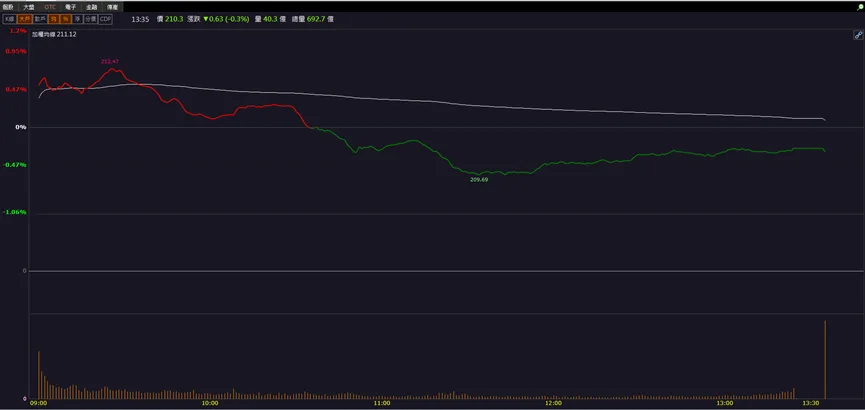Toggle the CDP indicator button
The width and height of the screenshot is (865, 410).
105,19
